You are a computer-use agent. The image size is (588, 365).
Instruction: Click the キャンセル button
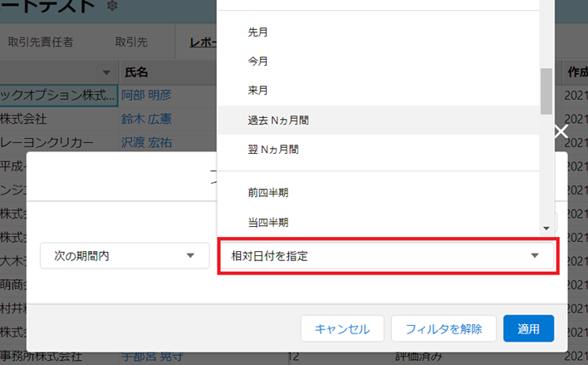click(x=342, y=328)
